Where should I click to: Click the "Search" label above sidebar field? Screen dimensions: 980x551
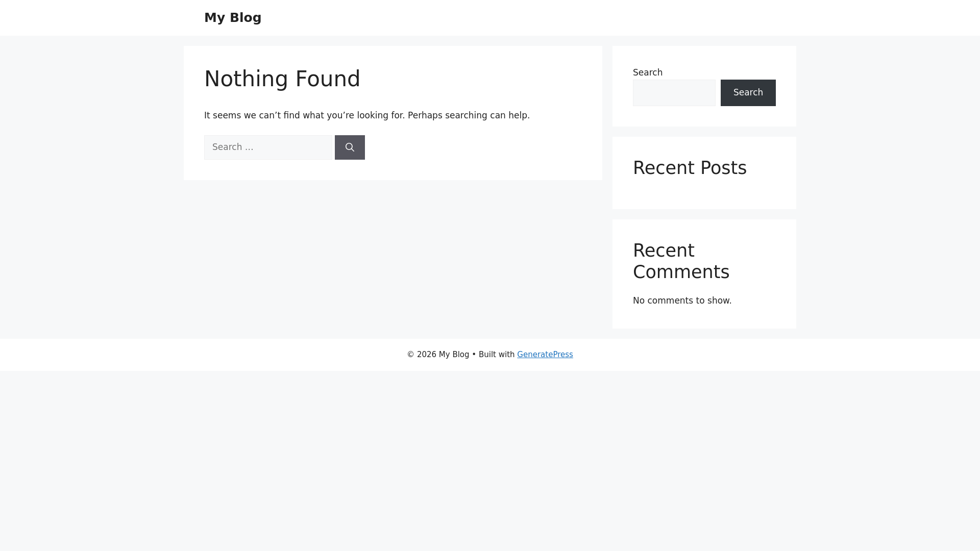click(648, 72)
